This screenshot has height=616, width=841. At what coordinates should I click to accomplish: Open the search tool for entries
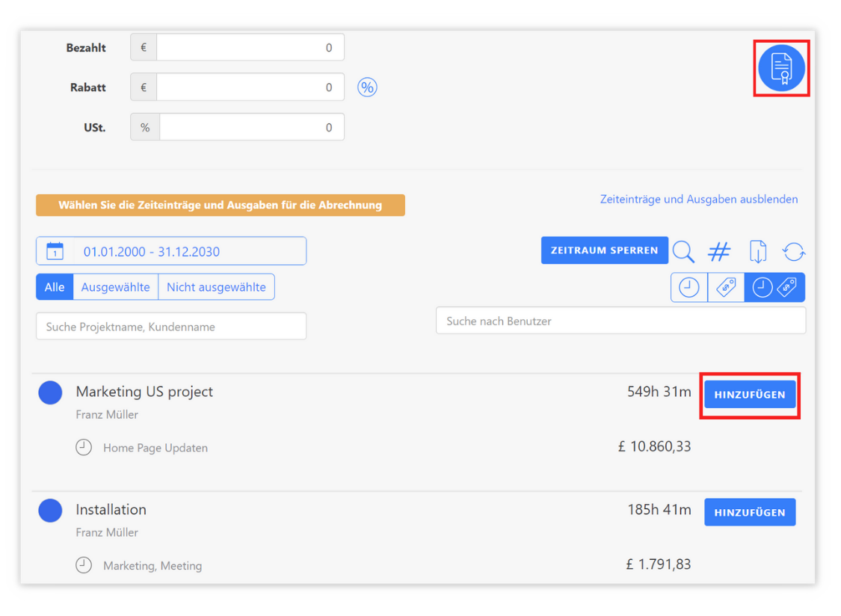[683, 252]
